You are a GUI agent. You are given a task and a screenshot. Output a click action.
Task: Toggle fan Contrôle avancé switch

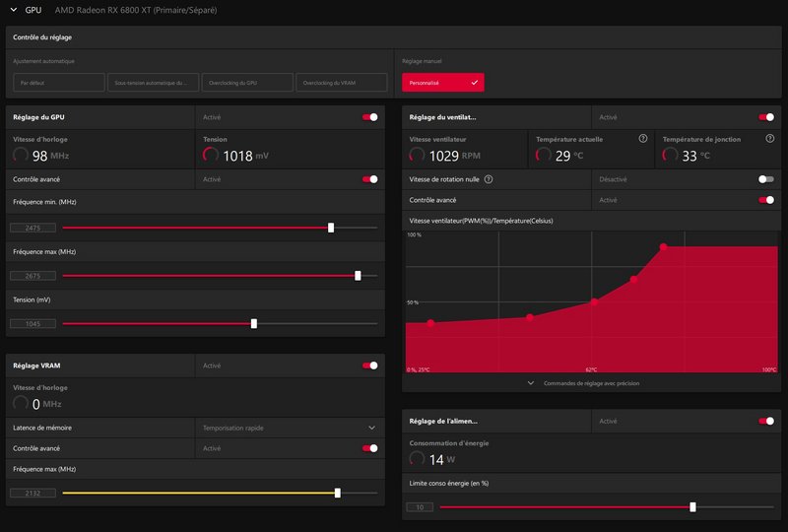766,200
